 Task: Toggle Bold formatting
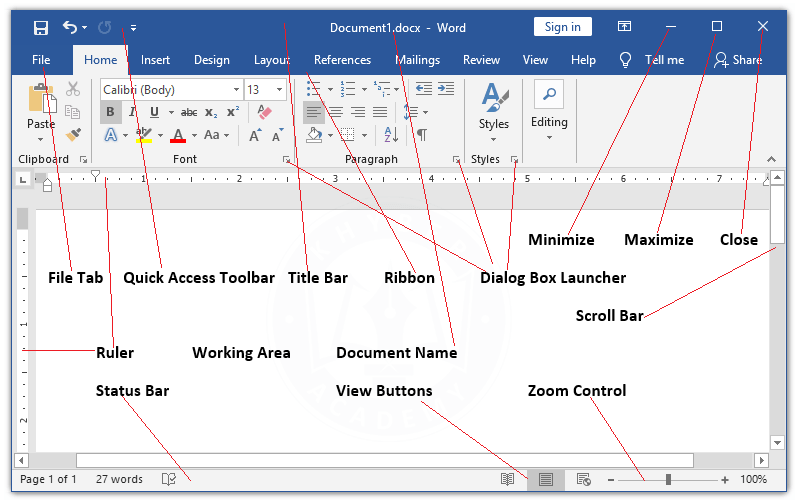(x=110, y=112)
